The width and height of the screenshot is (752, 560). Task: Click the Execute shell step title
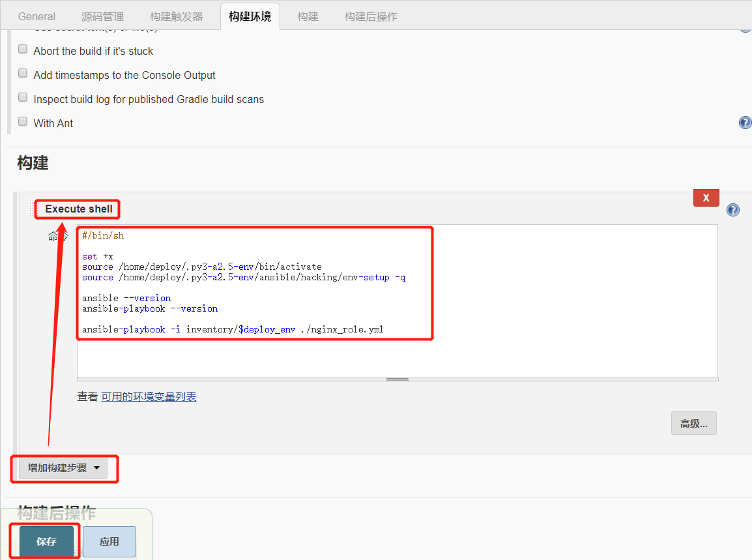[79, 209]
